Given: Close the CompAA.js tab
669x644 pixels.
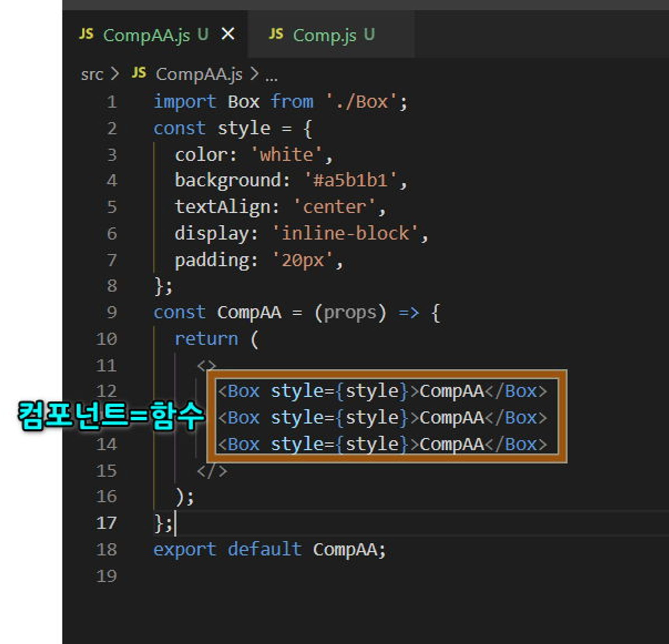Looking at the screenshot, I should click(228, 34).
